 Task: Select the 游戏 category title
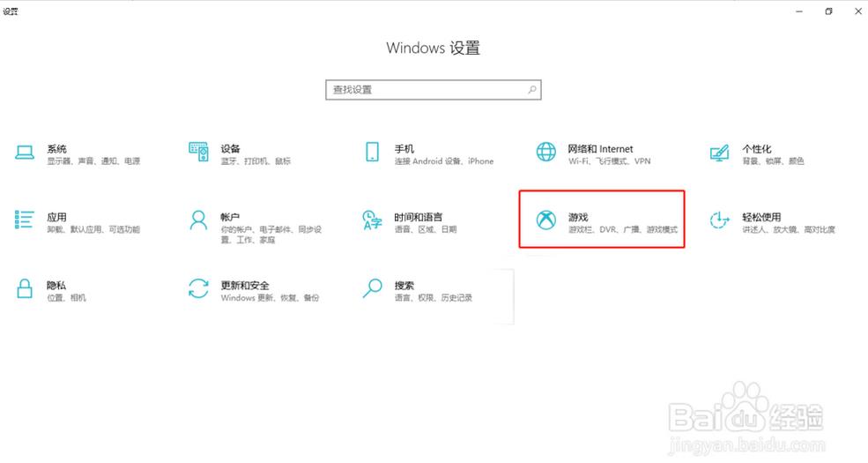(x=578, y=217)
